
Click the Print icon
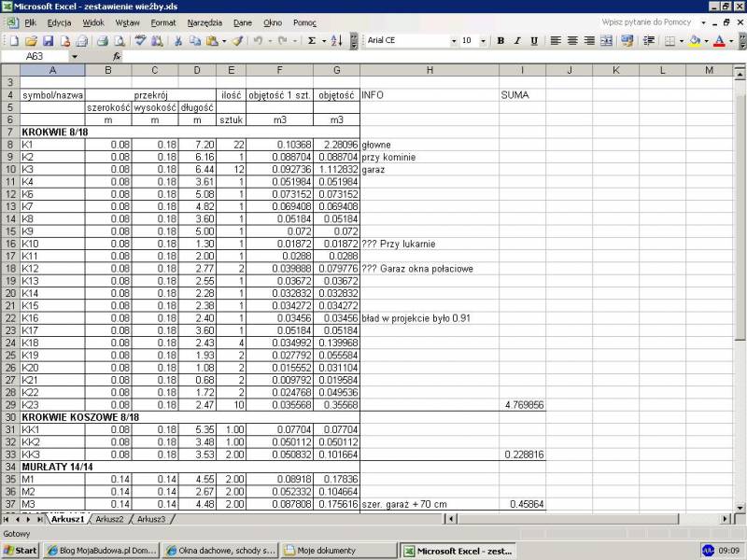(x=102, y=41)
